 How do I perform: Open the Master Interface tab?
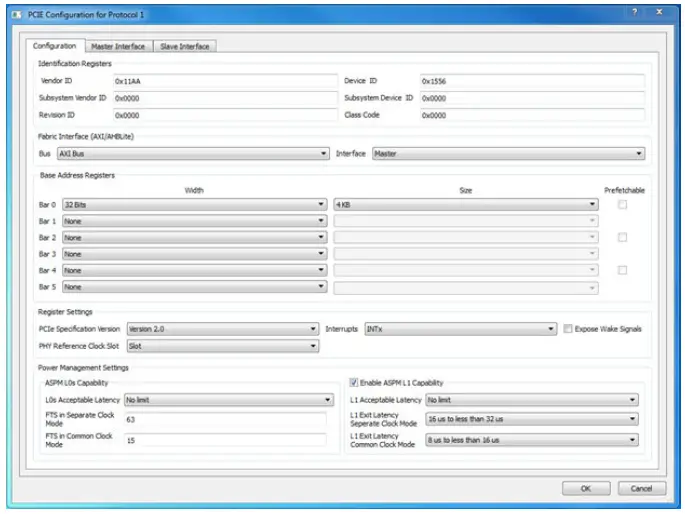[118, 46]
